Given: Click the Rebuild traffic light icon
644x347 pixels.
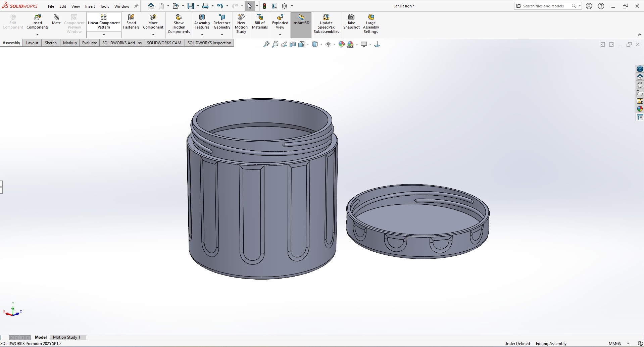Looking at the screenshot, I should point(264,6).
